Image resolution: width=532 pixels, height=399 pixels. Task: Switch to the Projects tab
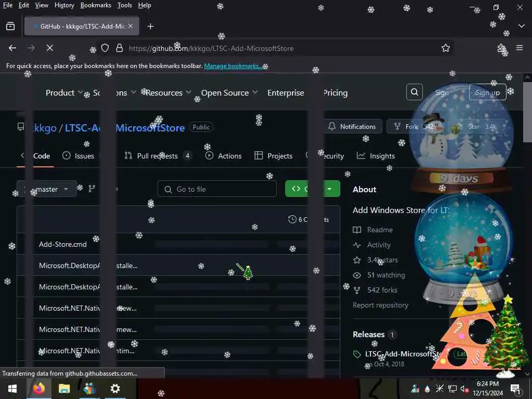273,156
